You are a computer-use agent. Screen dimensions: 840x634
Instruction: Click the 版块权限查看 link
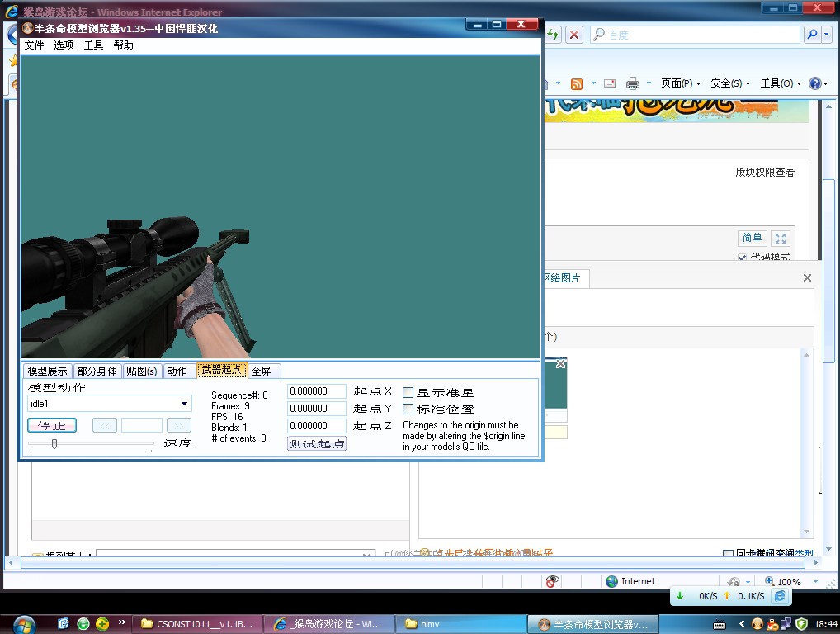(x=765, y=172)
